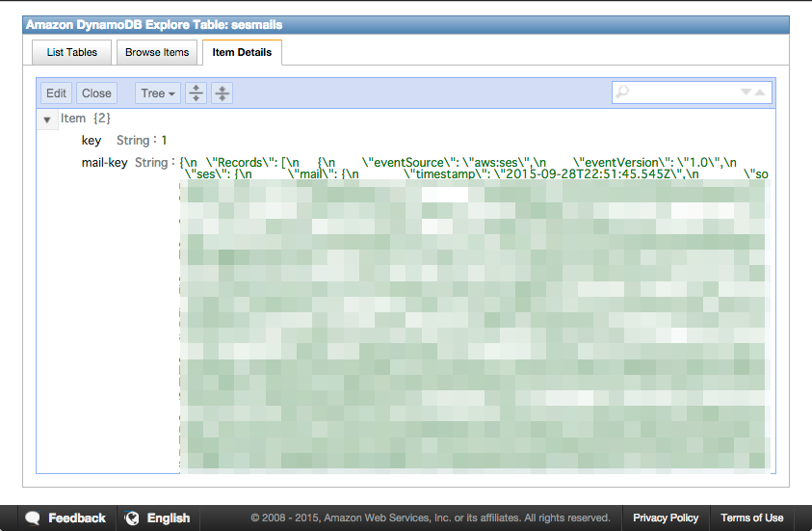Image resolution: width=812 pixels, height=531 pixels.
Task: Click the String type label of key
Action: point(133,141)
